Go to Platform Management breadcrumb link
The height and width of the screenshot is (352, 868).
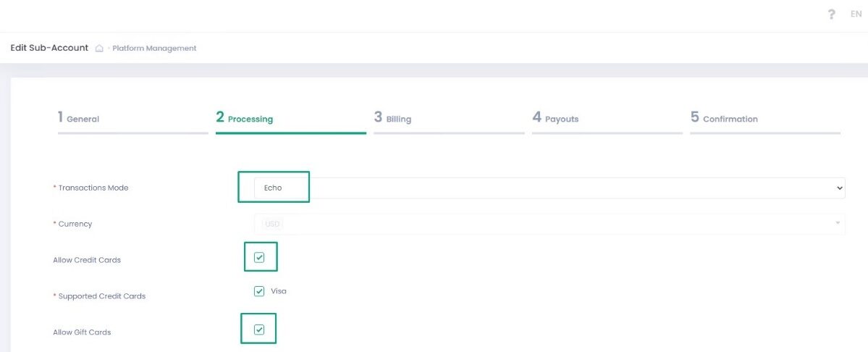pyautogui.click(x=154, y=49)
